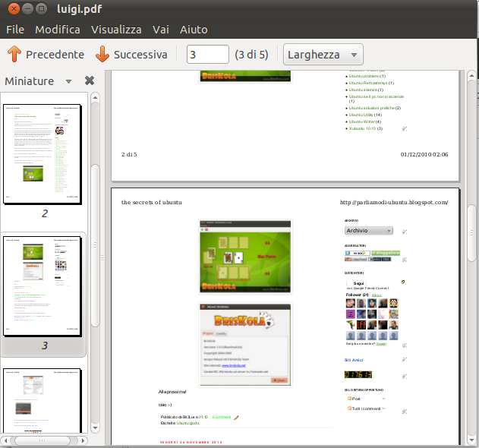Click the 01/12/2010 02:06 timestamp text
The image size is (479, 448).
tap(424, 155)
